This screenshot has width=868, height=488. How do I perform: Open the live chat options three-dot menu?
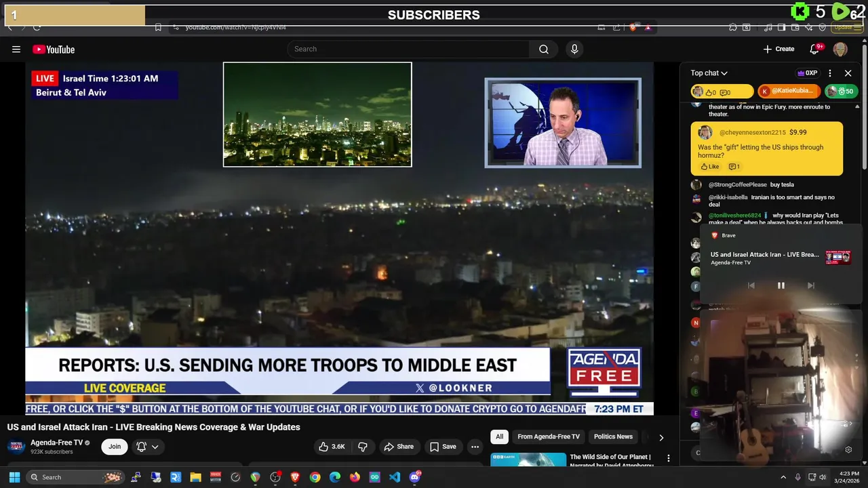[830, 73]
